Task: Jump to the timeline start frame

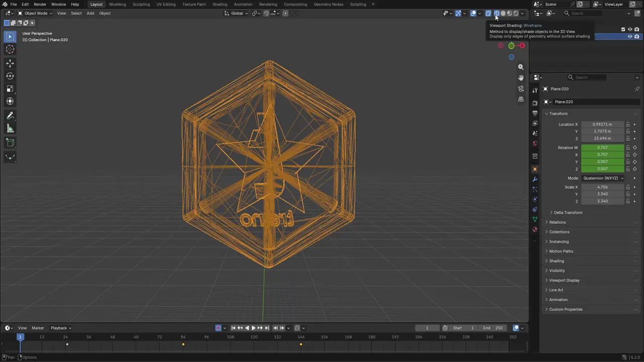Action: pos(233,328)
